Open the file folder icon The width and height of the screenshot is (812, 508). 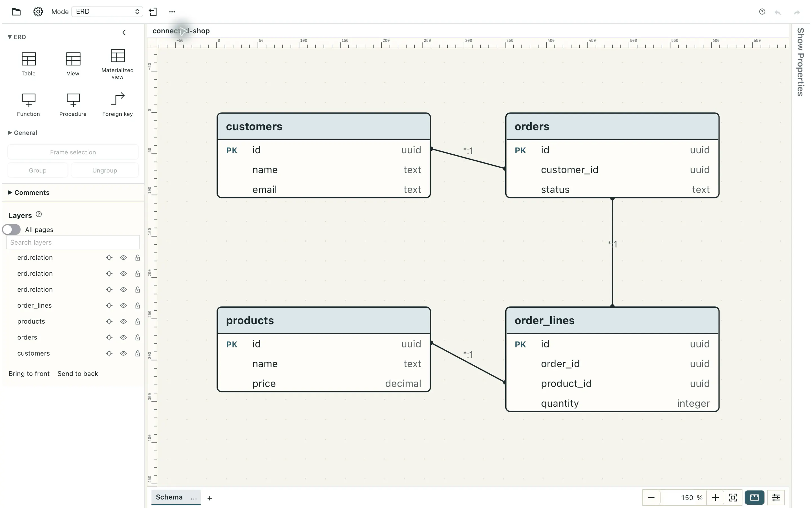tap(16, 12)
